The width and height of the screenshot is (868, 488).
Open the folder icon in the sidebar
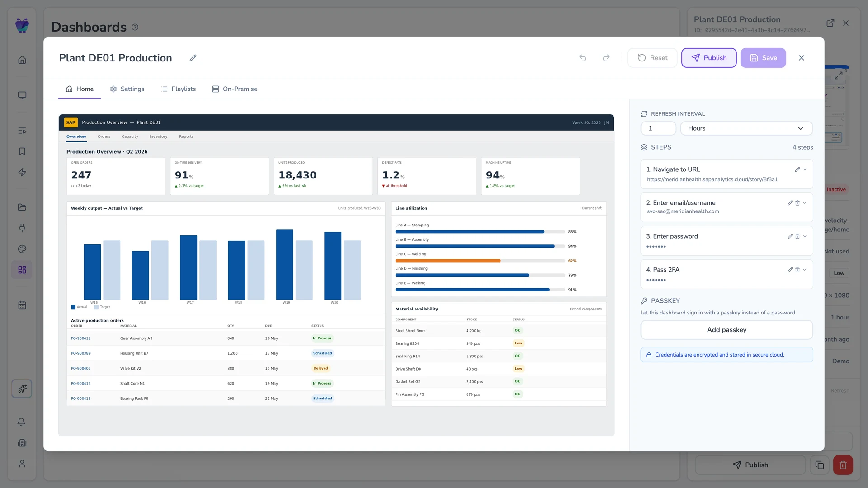click(22, 207)
